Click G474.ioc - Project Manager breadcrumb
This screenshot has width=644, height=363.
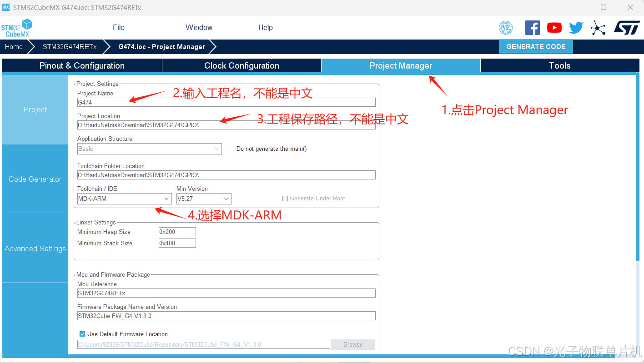click(x=161, y=46)
